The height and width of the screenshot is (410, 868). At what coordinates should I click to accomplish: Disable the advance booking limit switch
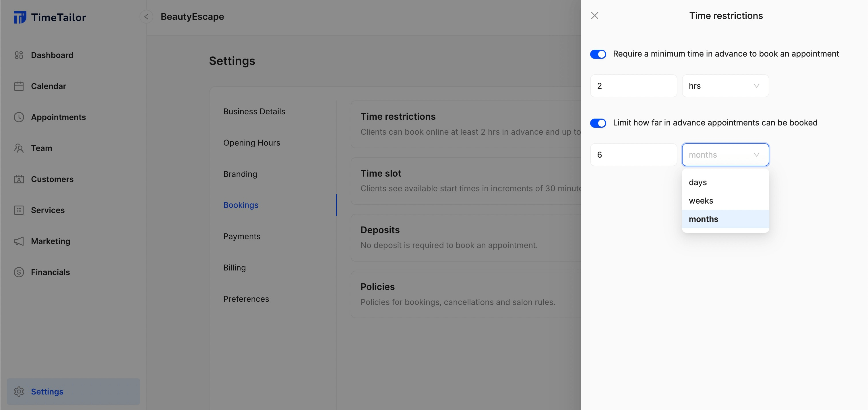pyautogui.click(x=598, y=123)
